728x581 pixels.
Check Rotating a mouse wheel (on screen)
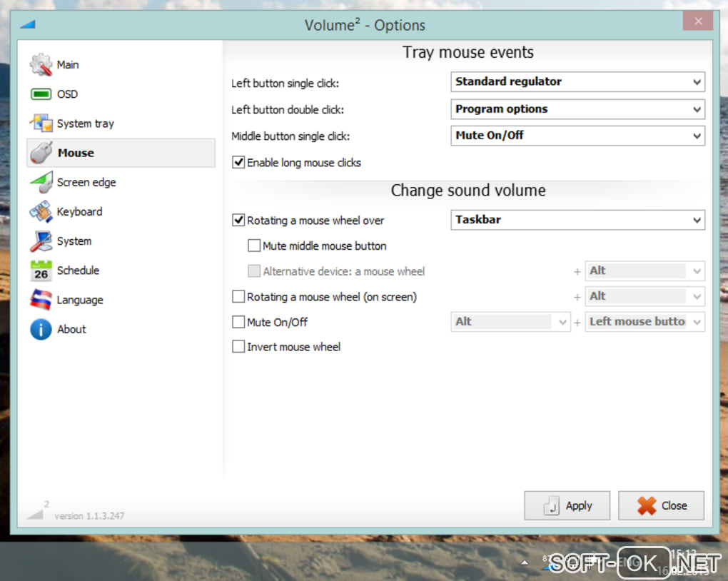point(238,296)
